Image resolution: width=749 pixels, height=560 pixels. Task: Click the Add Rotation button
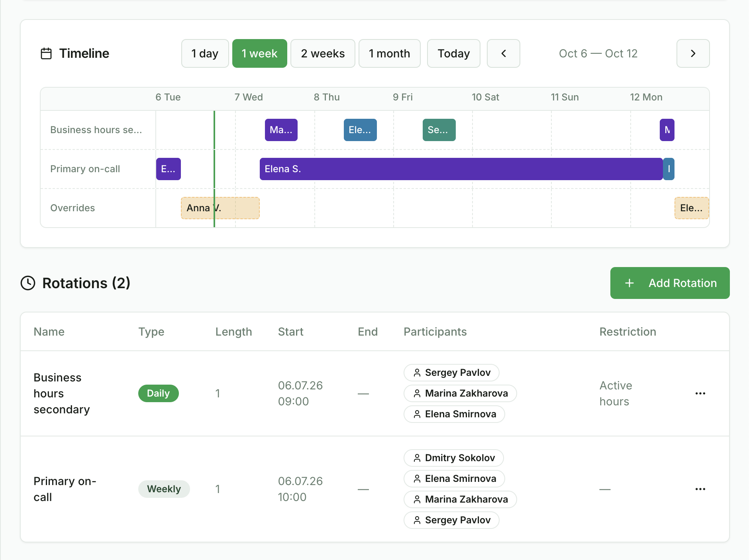pos(670,283)
